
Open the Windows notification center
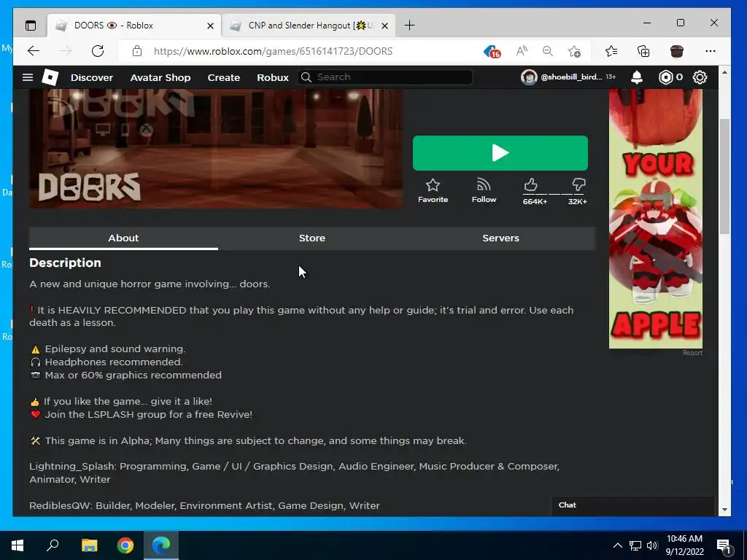[724, 546]
